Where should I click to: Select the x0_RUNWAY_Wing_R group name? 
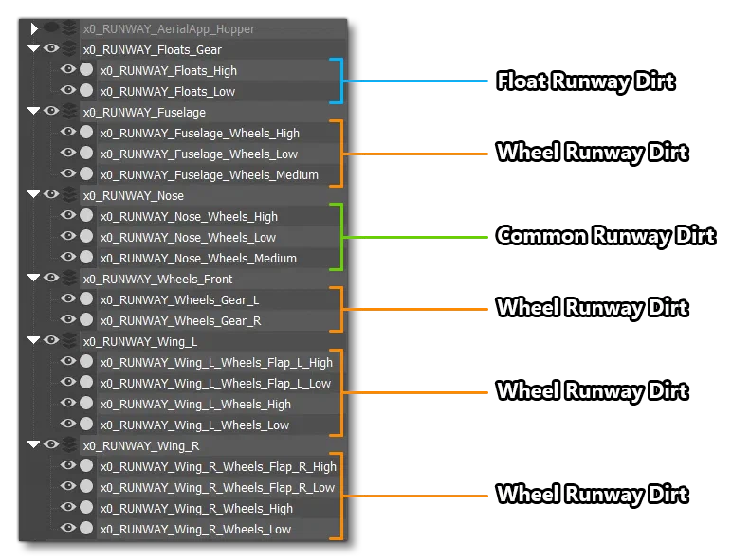141,446
